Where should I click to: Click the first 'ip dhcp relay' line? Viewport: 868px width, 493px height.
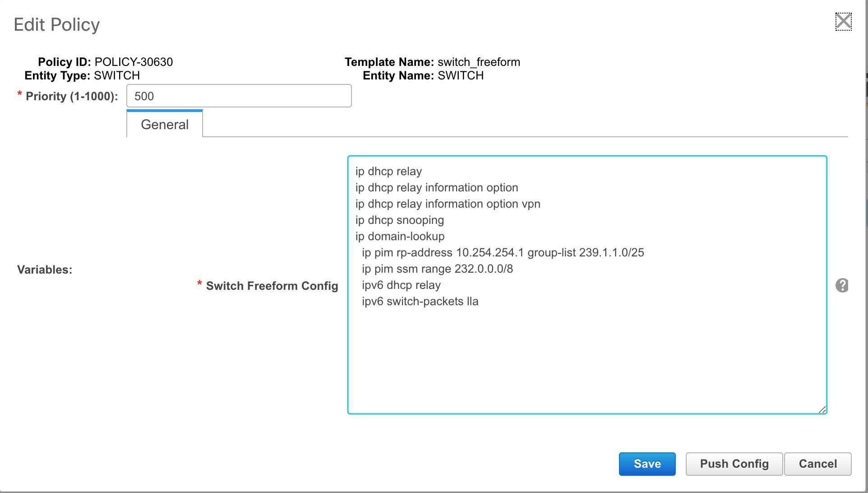388,172
